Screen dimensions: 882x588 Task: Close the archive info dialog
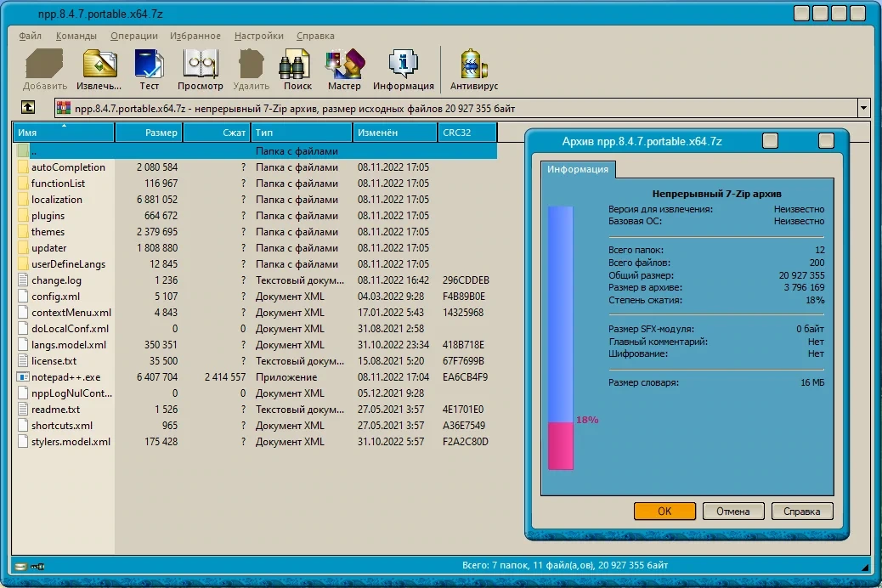[826, 141]
